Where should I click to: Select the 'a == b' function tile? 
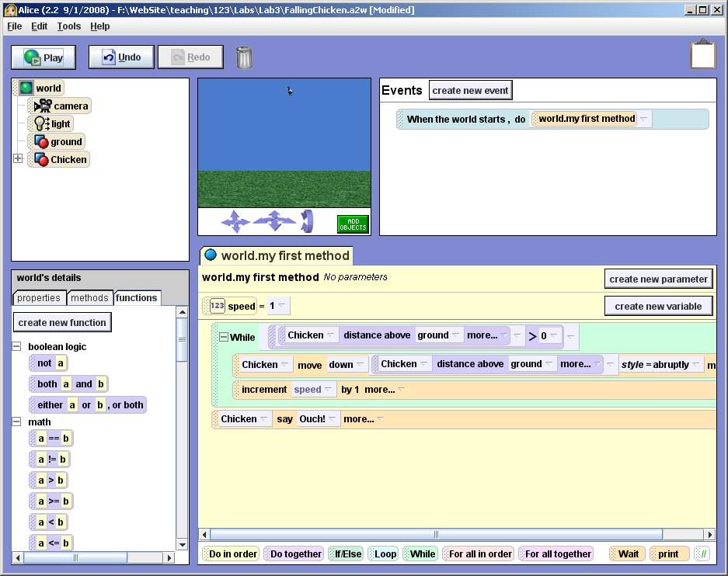(x=51, y=439)
